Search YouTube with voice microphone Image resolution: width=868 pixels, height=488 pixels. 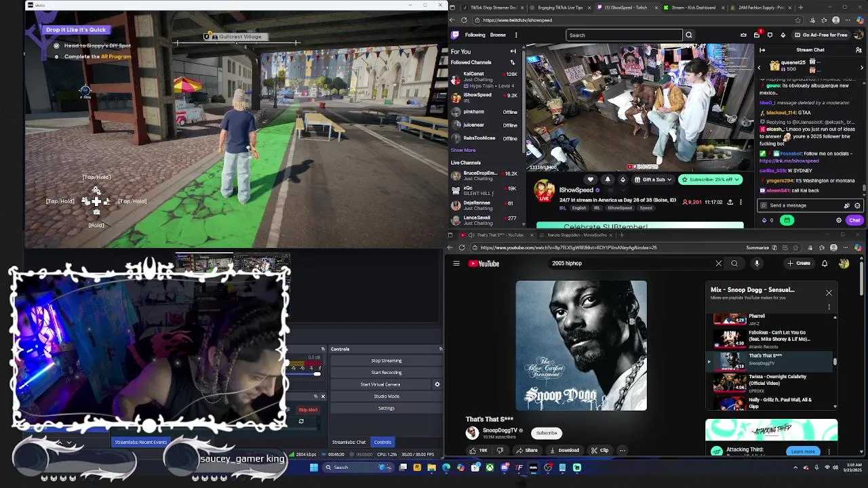click(757, 264)
